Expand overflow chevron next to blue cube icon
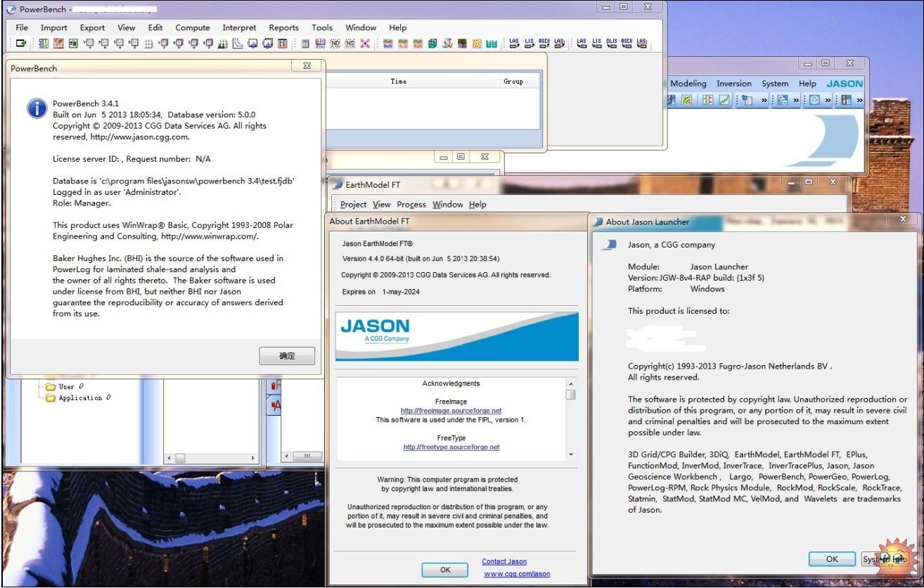The image size is (924, 588). [x=828, y=101]
